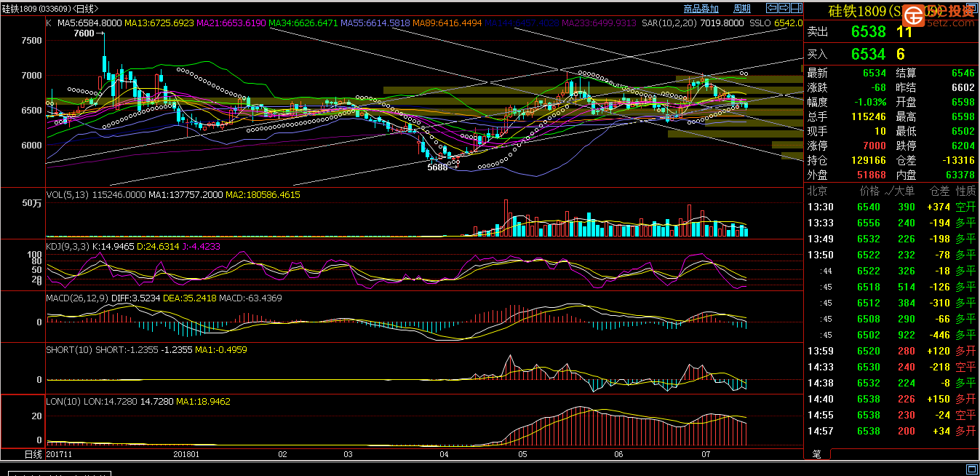This screenshot has width=980, height=476.
Task: Click the 最新 value 6534
Action: (875, 73)
